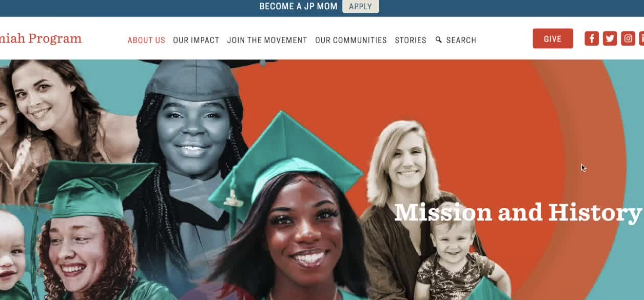Go to the STORIES page
This screenshot has height=300, width=644.
411,40
